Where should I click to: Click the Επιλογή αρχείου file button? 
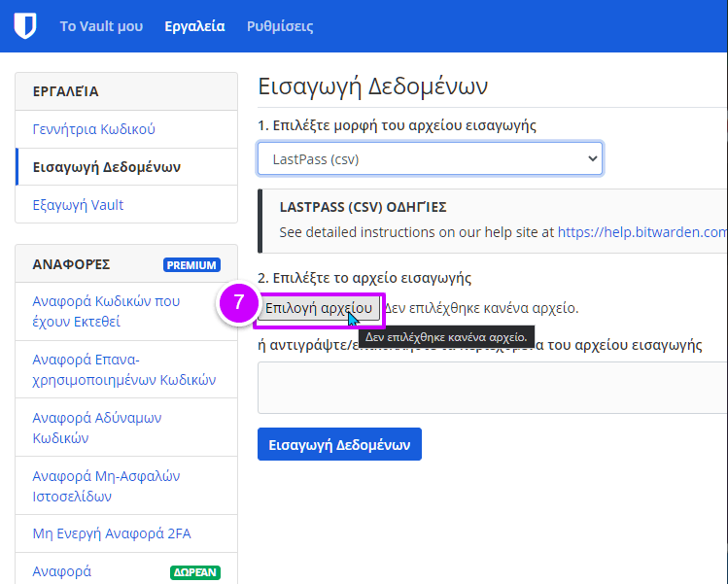319,308
